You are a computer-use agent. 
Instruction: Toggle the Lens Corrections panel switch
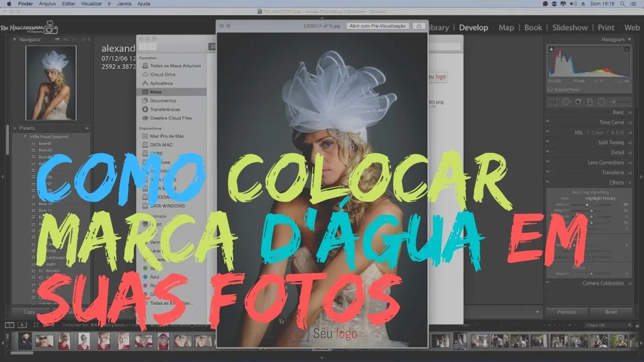547,162
